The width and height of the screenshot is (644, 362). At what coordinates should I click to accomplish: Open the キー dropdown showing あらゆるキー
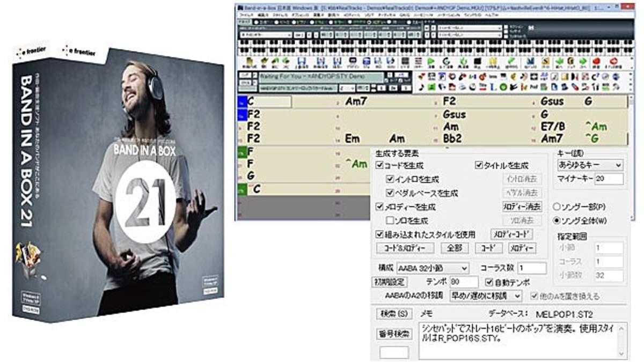pos(590,165)
